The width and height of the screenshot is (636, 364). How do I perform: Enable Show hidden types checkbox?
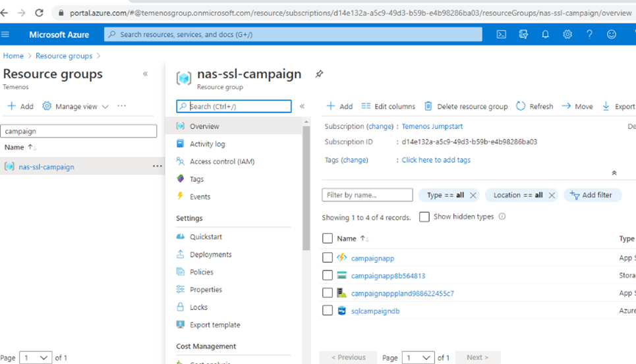coord(424,217)
